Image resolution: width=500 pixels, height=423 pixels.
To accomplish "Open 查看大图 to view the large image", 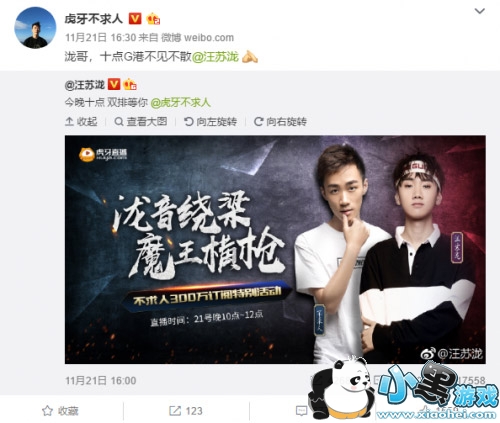I will point(141,122).
